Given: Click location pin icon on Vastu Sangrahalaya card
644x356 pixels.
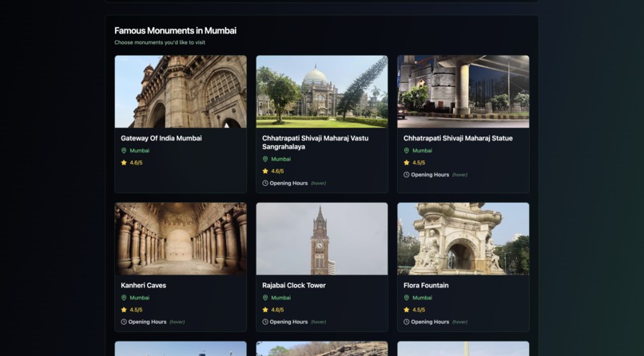Looking at the screenshot, I should [x=265, y=159].
